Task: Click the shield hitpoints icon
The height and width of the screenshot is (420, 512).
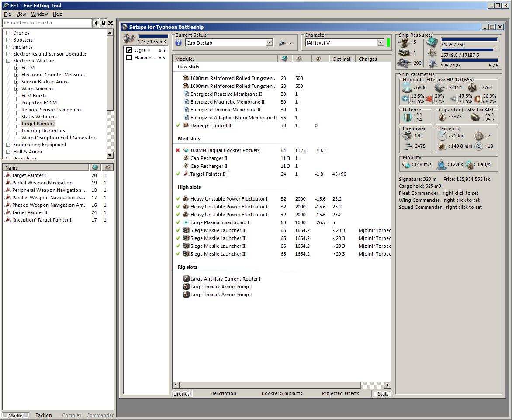Action: pos(407,87)
